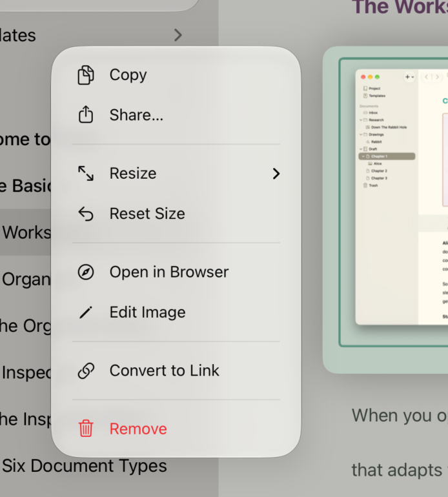The height and width of the screenshot is (497, 448).
Task: Choose Edit Image from the menu
Action: tap(176, 312)
